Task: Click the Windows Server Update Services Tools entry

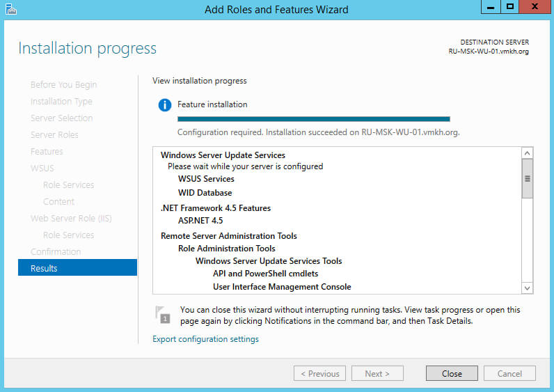Action: tap(269, 261)
